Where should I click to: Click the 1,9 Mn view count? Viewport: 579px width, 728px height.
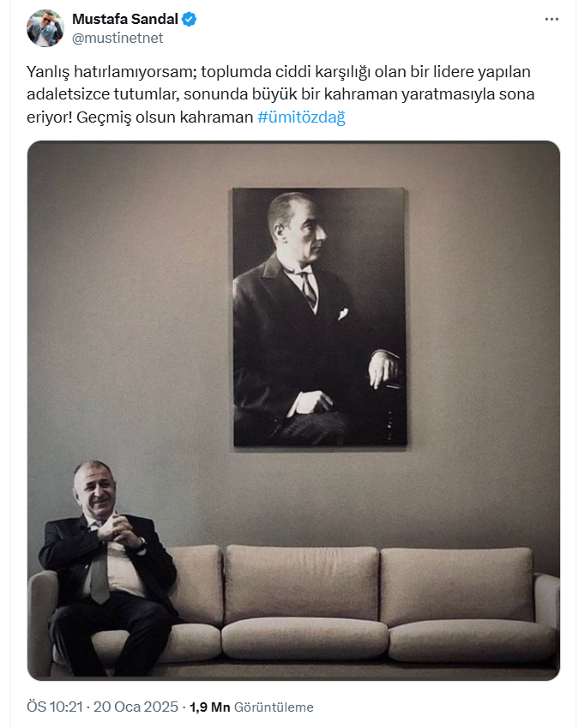[x=210, y=707]
